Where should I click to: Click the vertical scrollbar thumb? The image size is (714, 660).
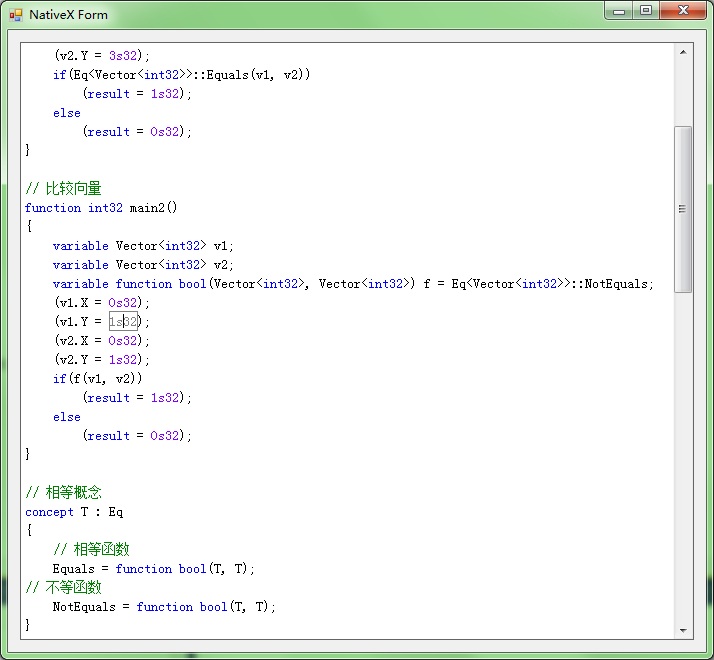pos(683,210)
